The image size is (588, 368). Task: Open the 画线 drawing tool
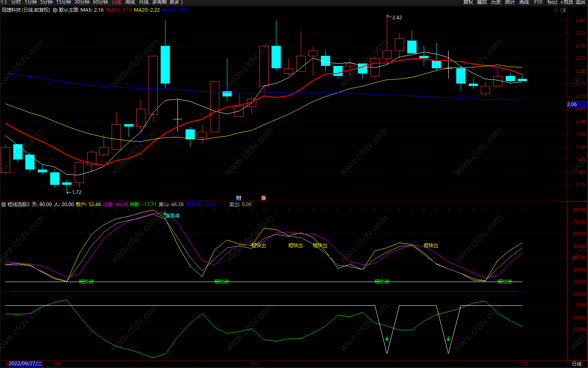[524, 2]
